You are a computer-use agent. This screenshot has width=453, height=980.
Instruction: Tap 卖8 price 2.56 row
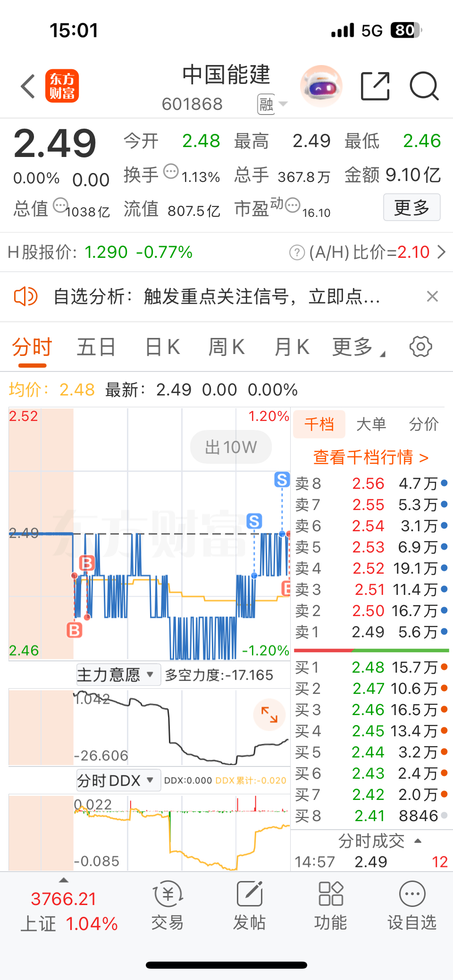371,484
